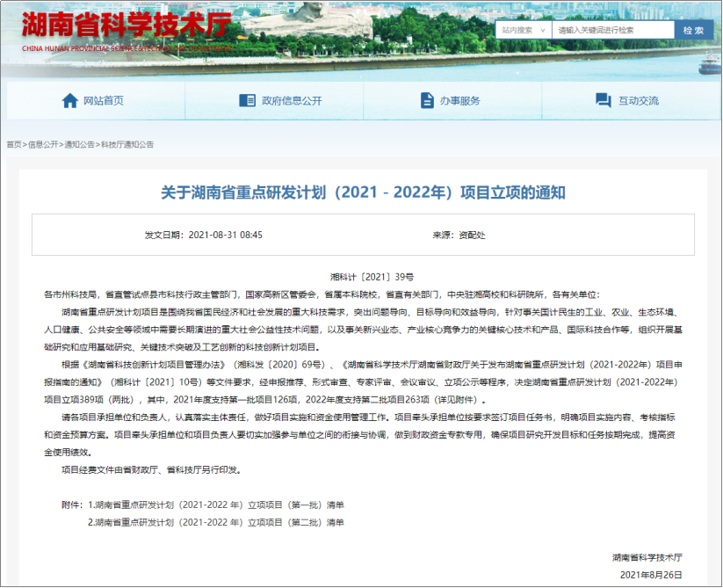Open the 网站首页 navigation tab

click(x=103, y=101)
